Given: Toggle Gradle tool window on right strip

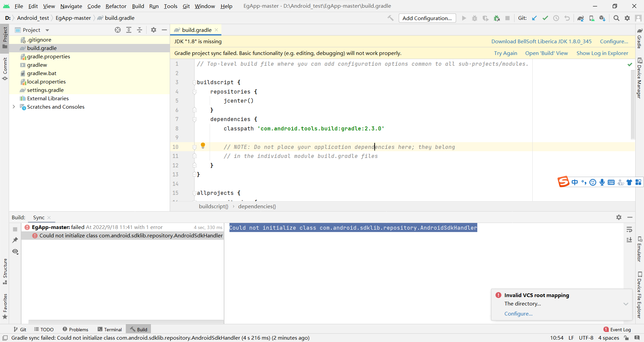Looking at the screenshot, I should [x=640, y=38].
